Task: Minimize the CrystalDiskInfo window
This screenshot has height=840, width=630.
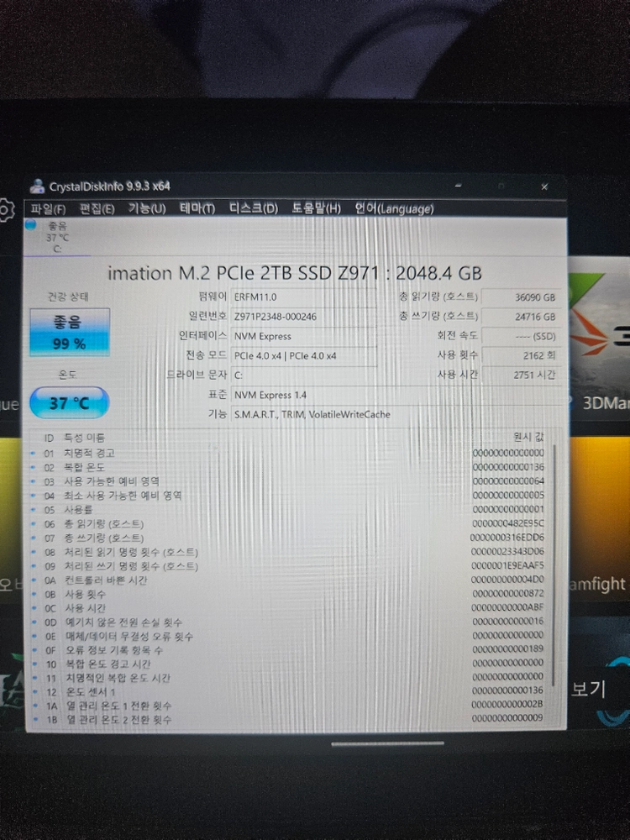Action: (x=459, y=186)
